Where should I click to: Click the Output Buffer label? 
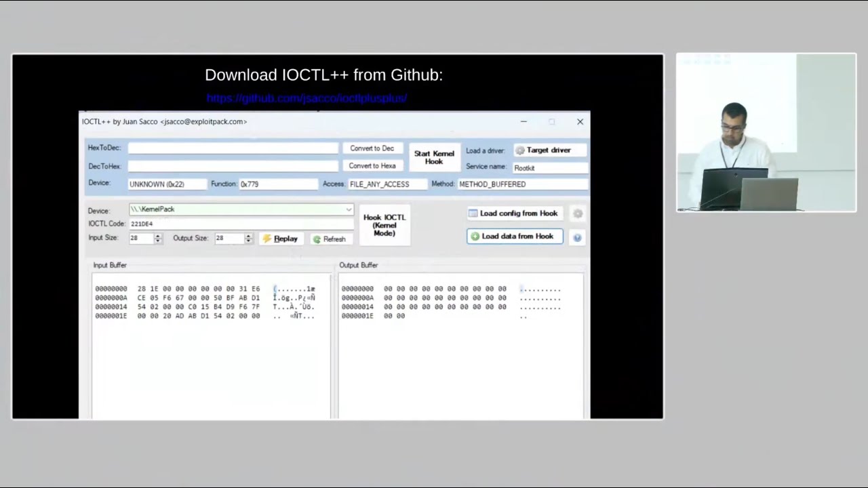pyautogui.click(x=359, y=265)
